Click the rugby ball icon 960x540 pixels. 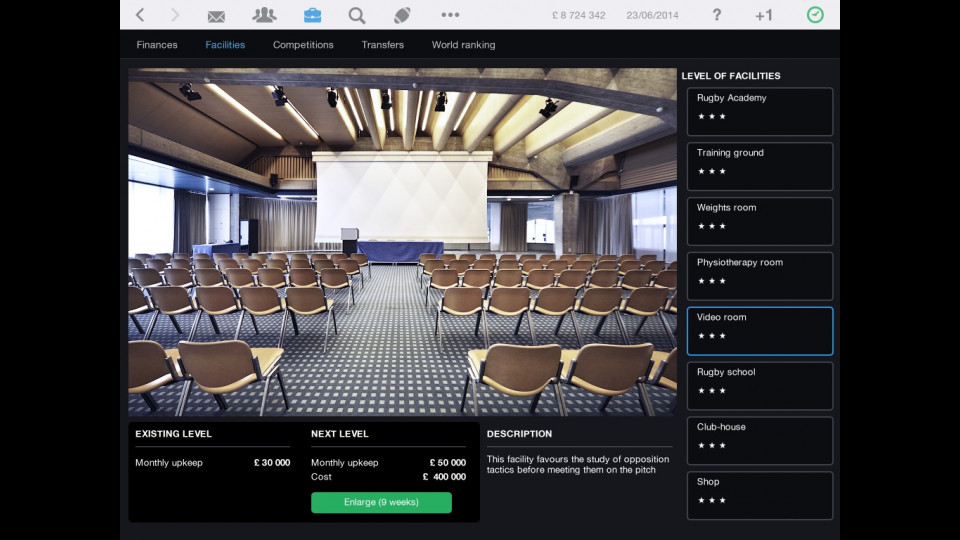tap(402, 15)
